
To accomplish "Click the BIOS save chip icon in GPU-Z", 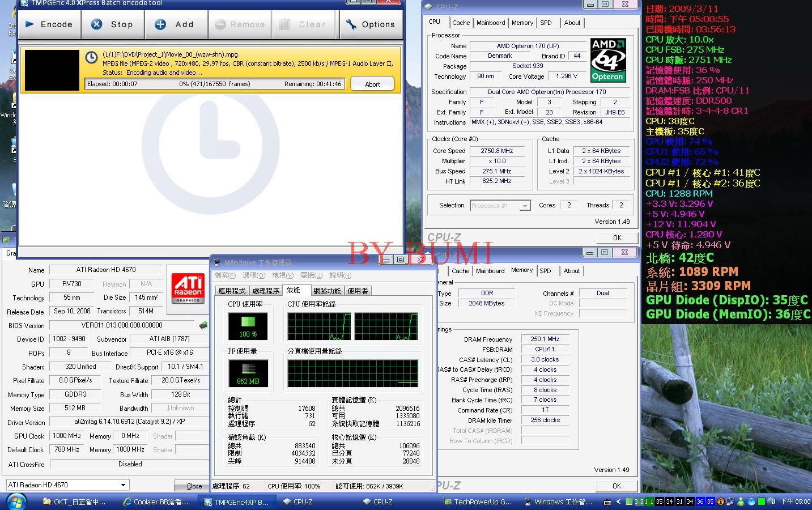I will (x=202, y=325).
